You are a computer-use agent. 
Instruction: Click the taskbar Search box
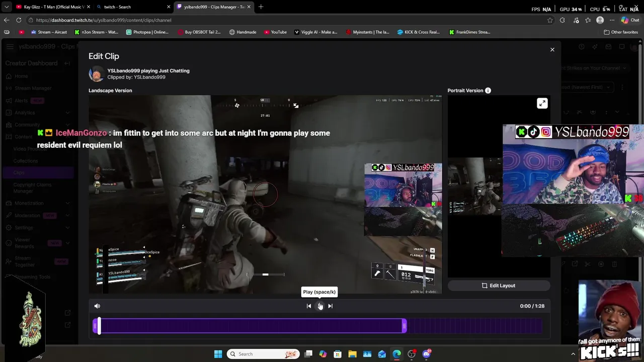coord(263,354)
